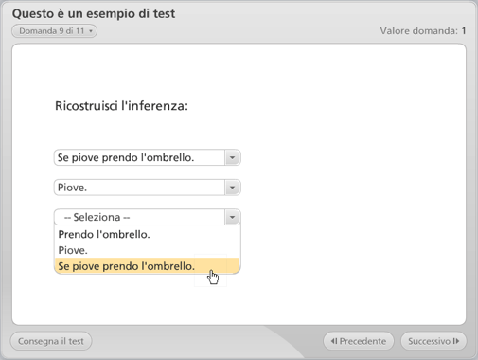This screenshot has width=478, height=360.
Task: Click the 'Valore domanda: 1' label
Action: click(423, 31)
